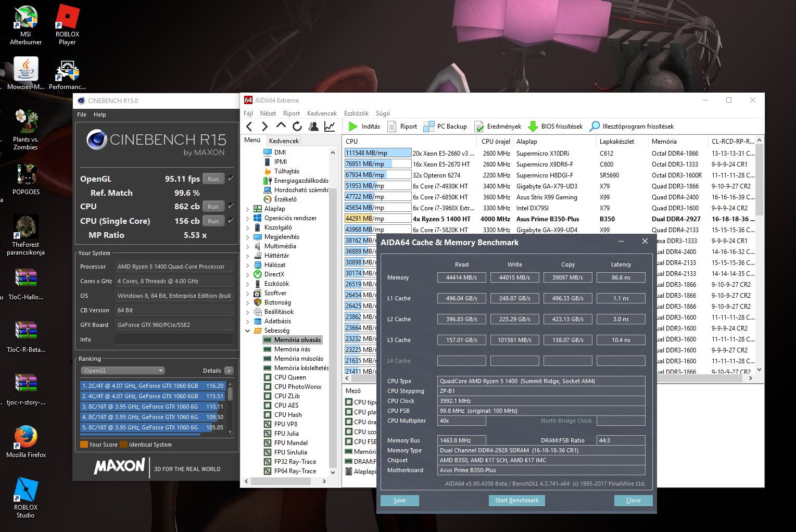Click the AIDA64 up-level arrow icon

[x=281, y=126]
